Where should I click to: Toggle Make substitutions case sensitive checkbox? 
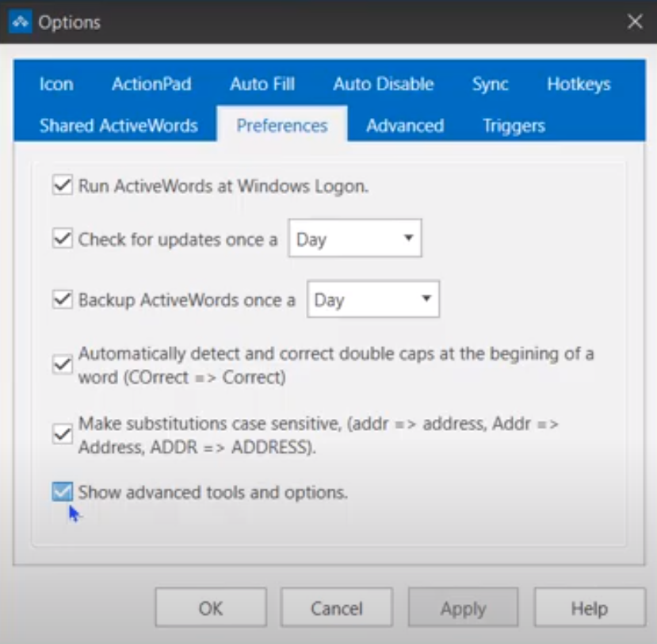[x=63, y=434]
